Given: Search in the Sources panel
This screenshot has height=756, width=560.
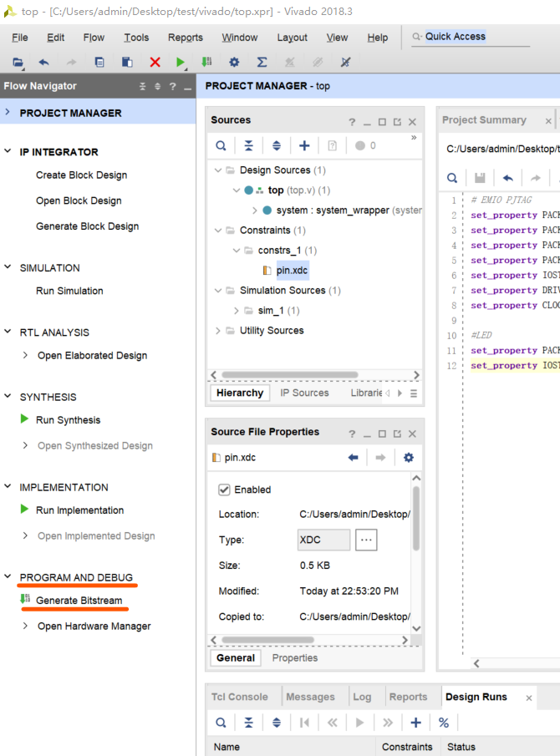Looking at the screenshot, I should point(221,145).
